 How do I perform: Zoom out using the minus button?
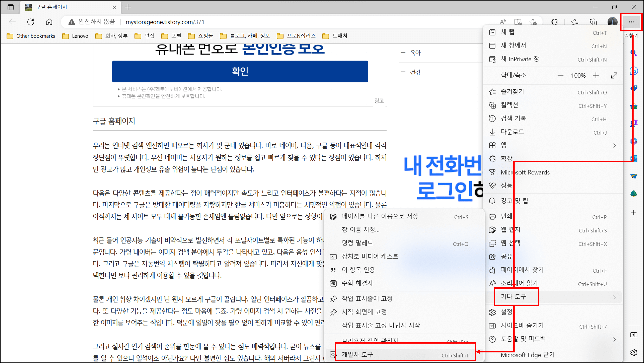tap(560, 75)
